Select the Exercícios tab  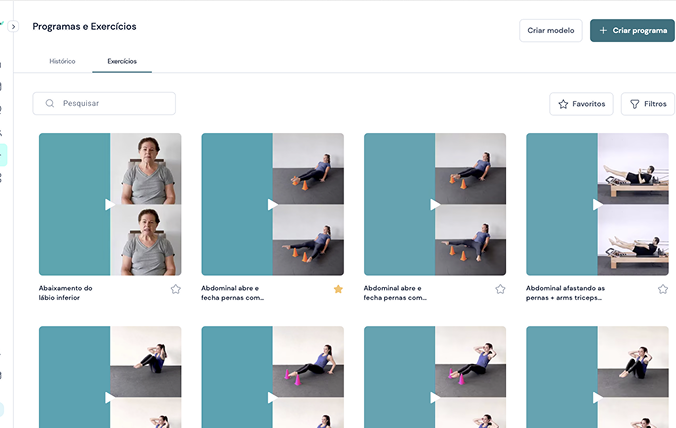click(122, 61)
